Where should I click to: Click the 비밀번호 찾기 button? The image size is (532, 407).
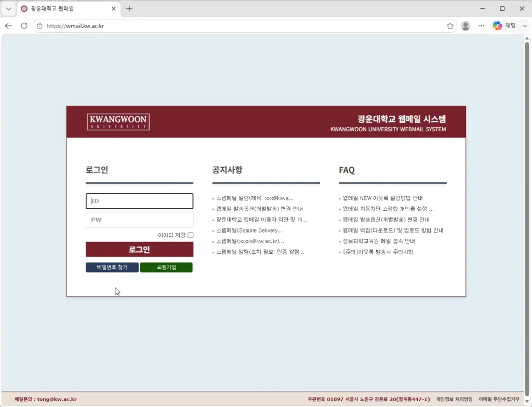click(112, 267)
